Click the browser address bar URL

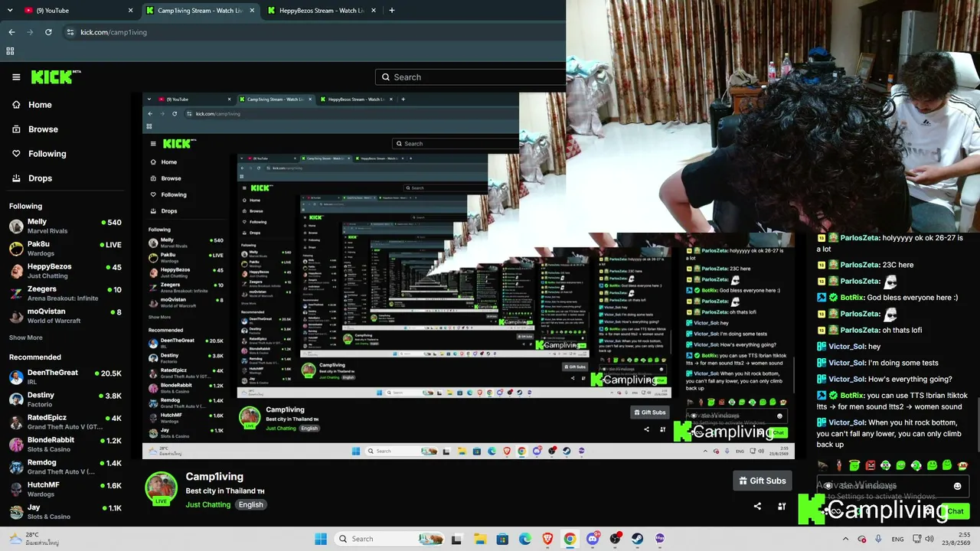tap(113, 32)
